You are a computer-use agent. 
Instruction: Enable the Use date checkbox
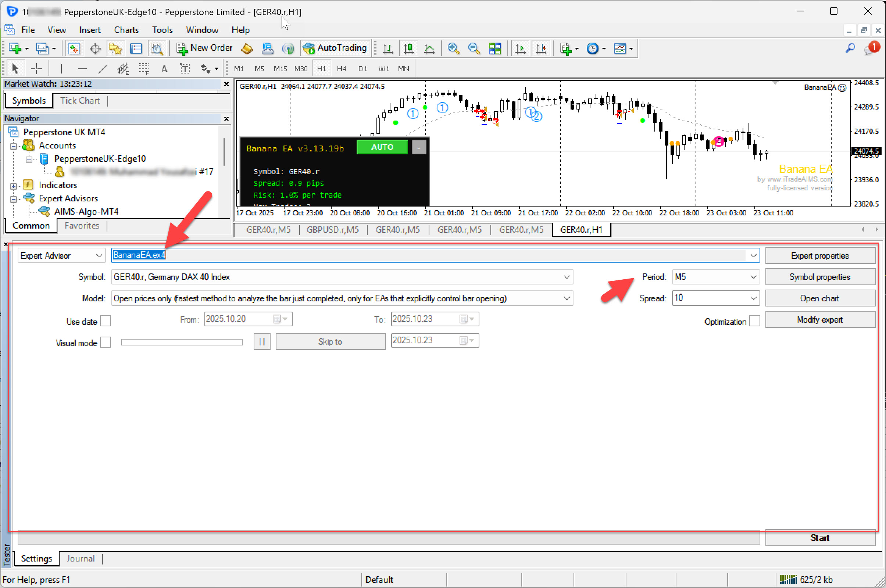(106, 321)
